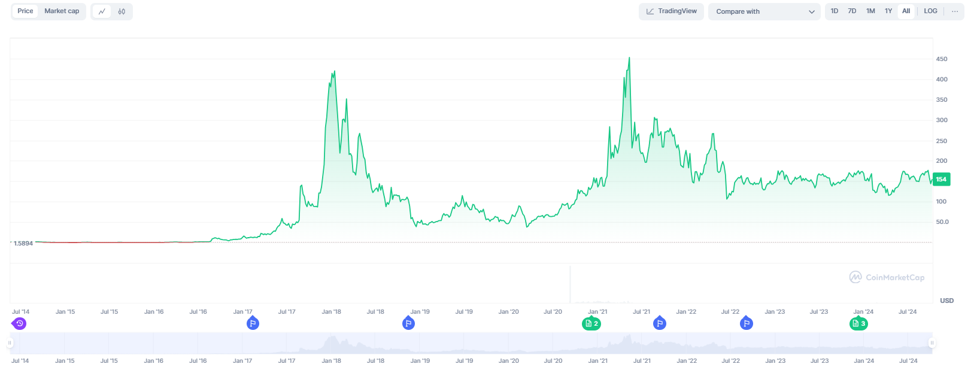
Task: Set the time range to 1D
Action: coord(835,11)
